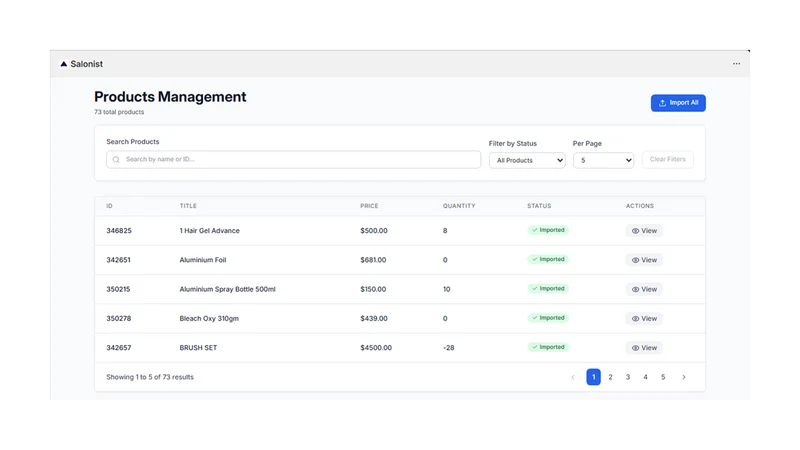Click Imported badge for BRUSH SET
Viewport: 800px width, 450px height.
pos(548,347)
